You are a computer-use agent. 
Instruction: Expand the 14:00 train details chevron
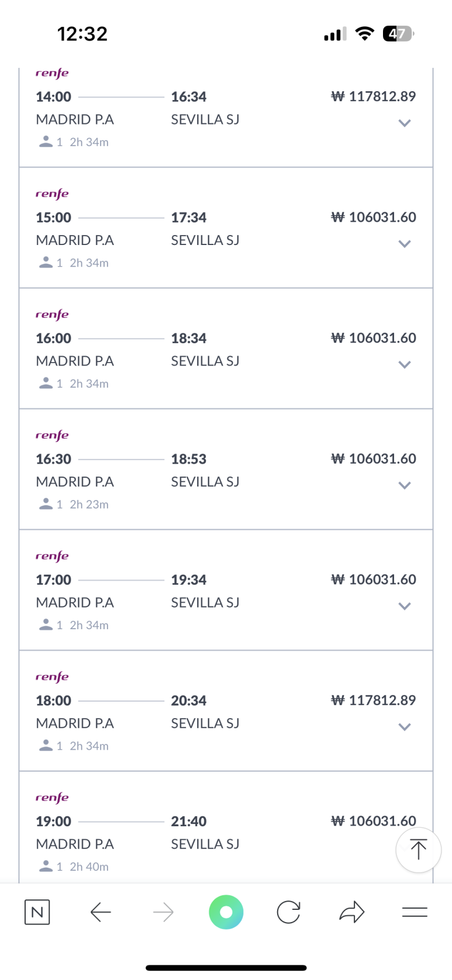[405, 123]
